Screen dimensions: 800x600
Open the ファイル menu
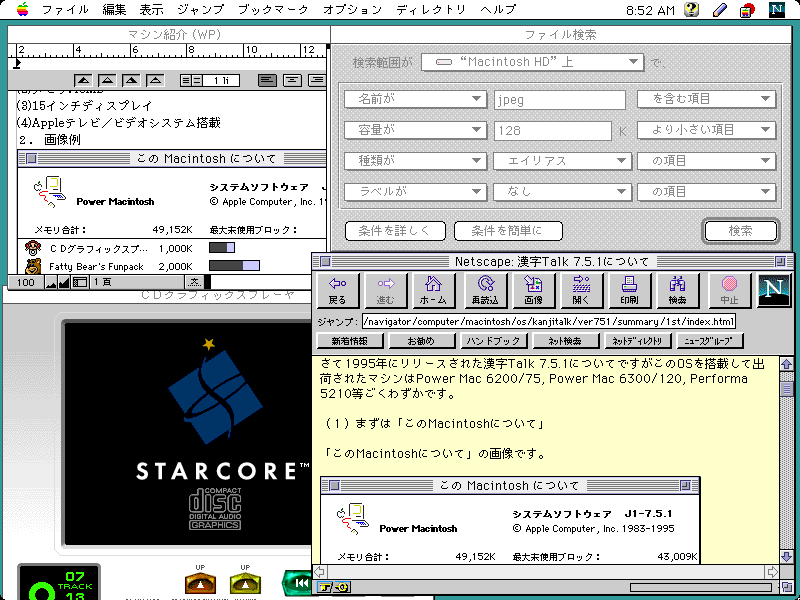[65, 9]
